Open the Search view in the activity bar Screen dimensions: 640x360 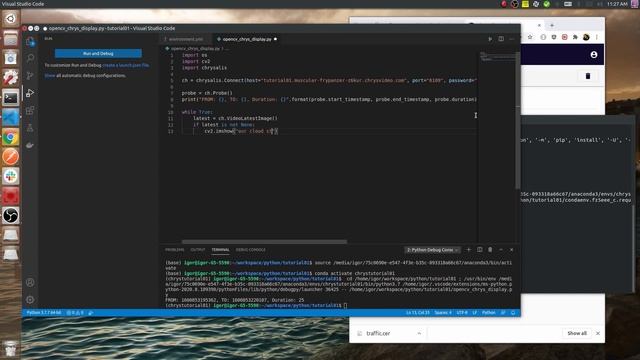point(30,58)
